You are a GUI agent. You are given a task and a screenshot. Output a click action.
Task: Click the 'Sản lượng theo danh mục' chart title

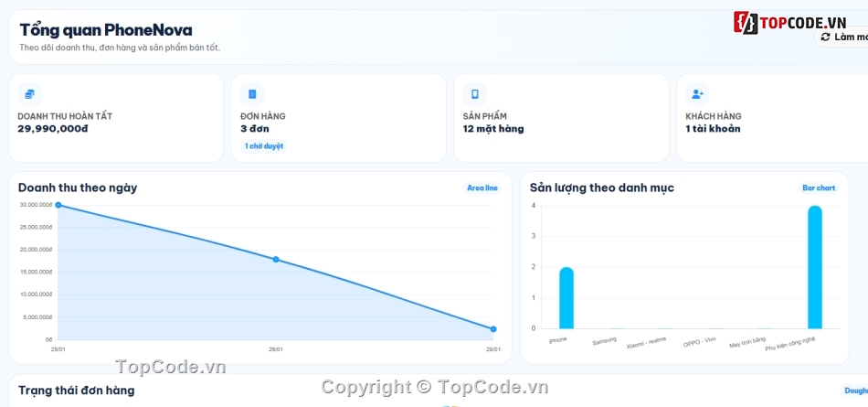(x=602, y=188)
